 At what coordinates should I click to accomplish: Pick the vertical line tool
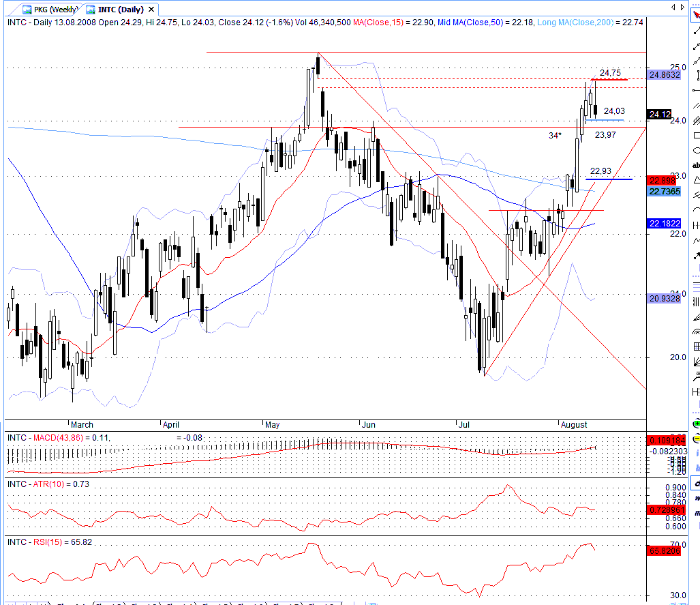697,76
